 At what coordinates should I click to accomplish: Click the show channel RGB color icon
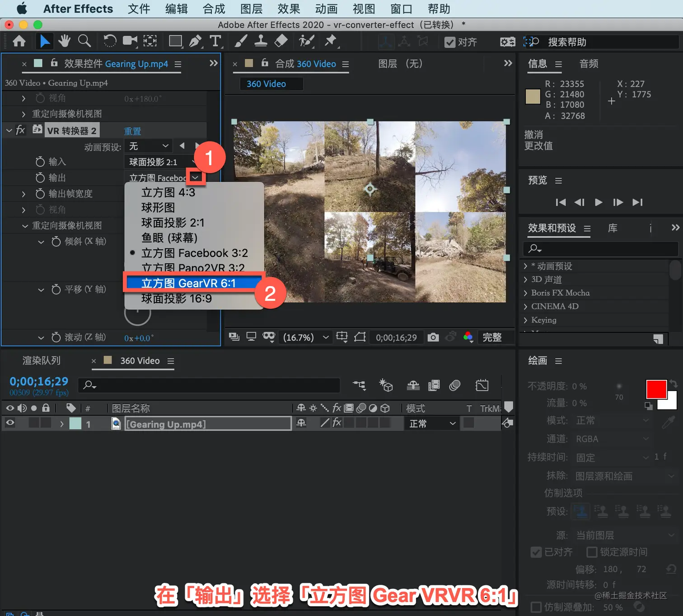(468, 337)
